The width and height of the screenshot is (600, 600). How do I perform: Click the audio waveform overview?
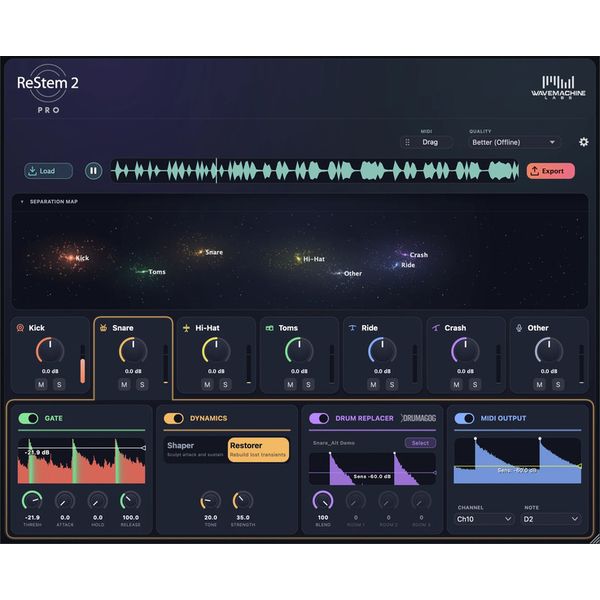point(315,171)
